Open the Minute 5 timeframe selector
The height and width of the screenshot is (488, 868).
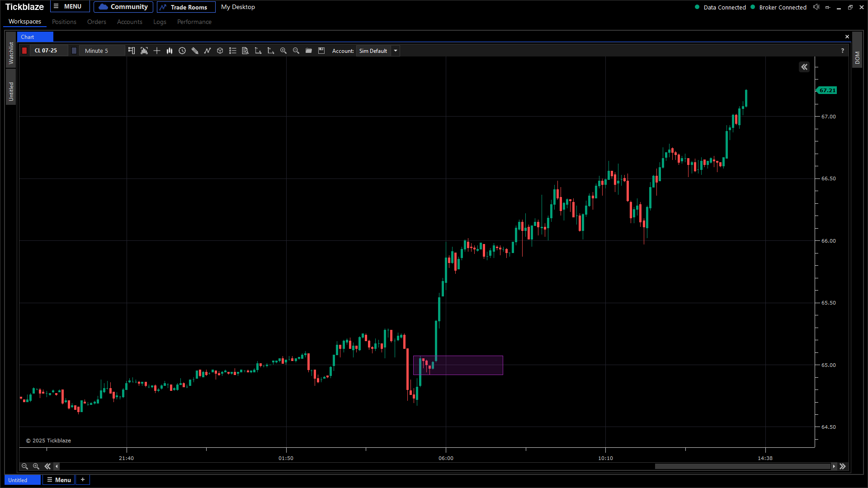102,51
